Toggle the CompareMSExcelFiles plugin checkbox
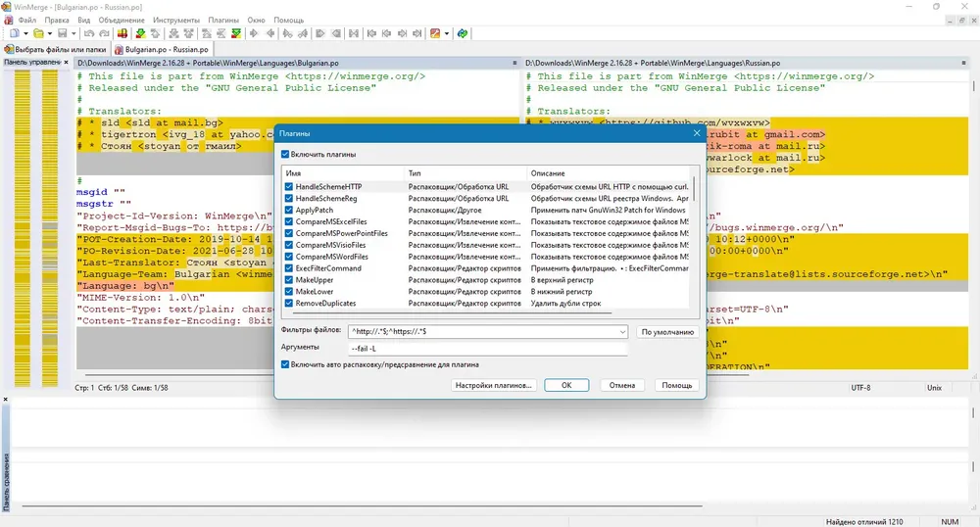980x527 pixels. pyautogui.click(x=289, y=221)
